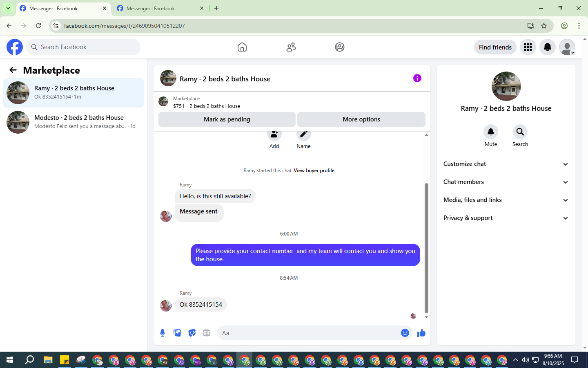Click the chat scrollbar thumb

[x=426, y=248]
